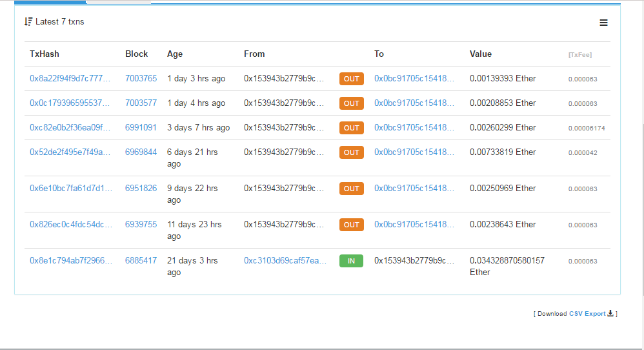Screen dimensions: 644x350
Task: View block 7003765
Action: (x=141, y=79)
